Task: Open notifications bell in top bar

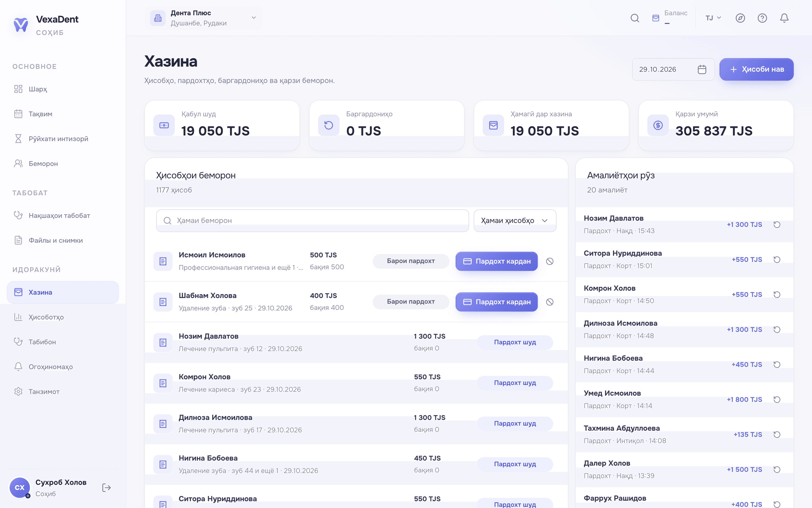Action: coord(784,18)
